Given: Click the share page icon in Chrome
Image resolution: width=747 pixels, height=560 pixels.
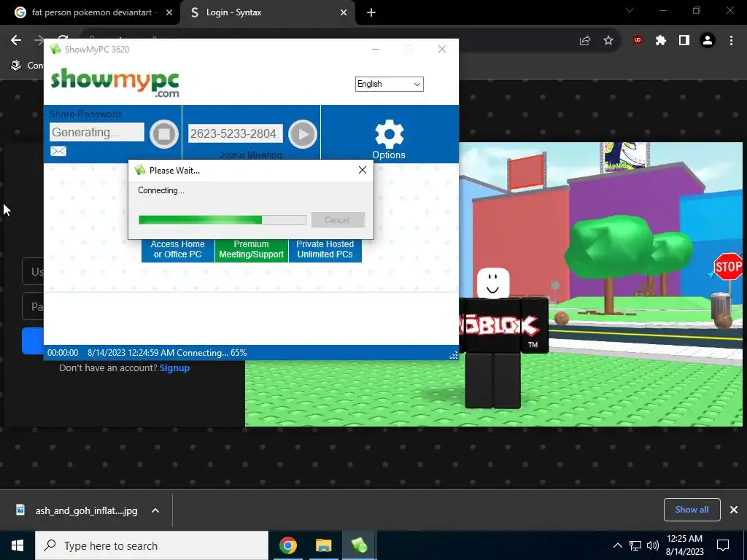Looking at the screenshot, I should coord(585,41).
